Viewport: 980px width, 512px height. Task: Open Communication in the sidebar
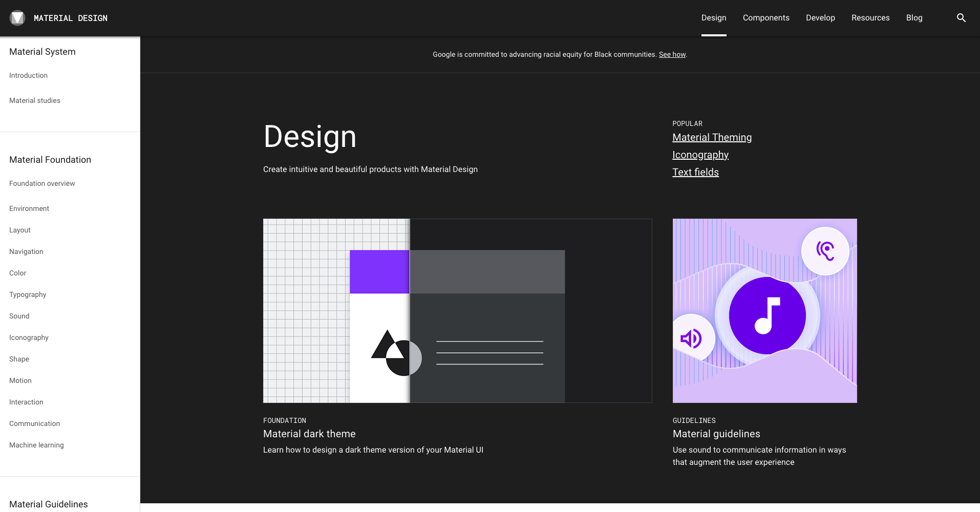[34, 423]
